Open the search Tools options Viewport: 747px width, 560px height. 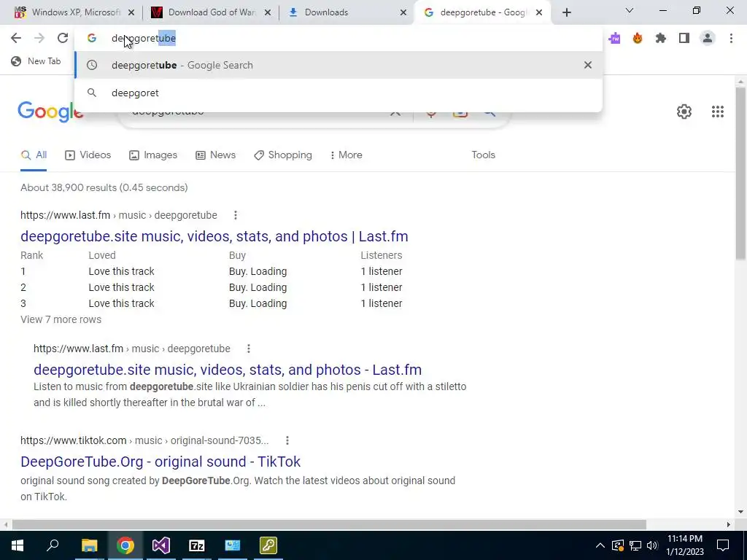483,155
